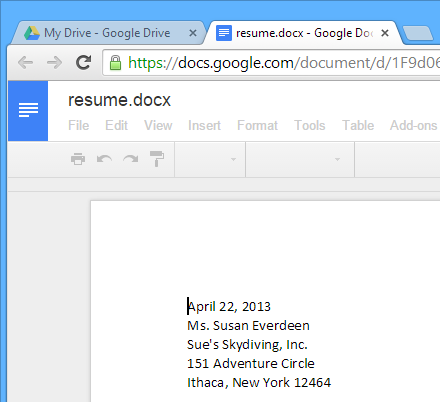Click the Print icon in toolbar
The image size is (440, 402).
pos(78,159)
